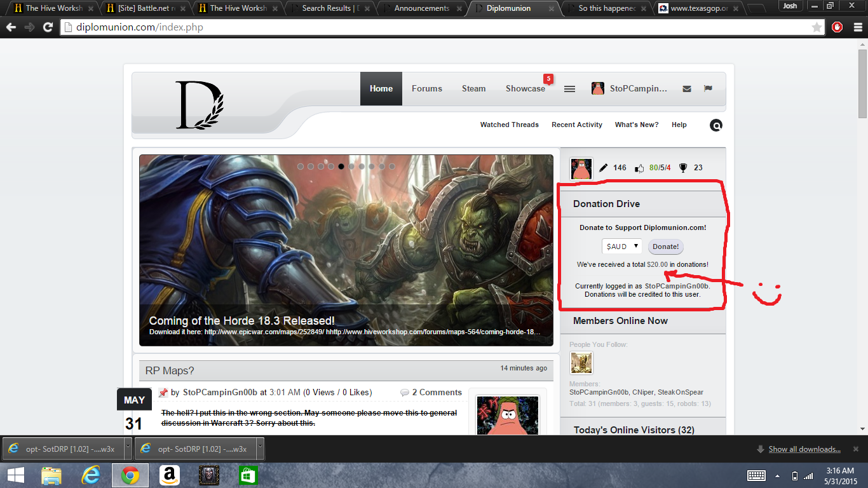Open the $AUD currency dropdown
Viewport: 868px width, 488px height.
622,247
